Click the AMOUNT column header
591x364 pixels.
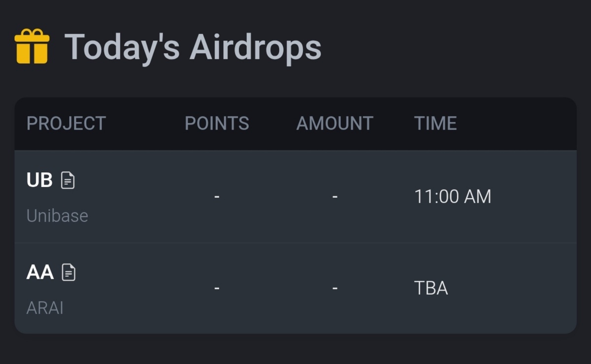pyautogui.click(x=335, y=123)
